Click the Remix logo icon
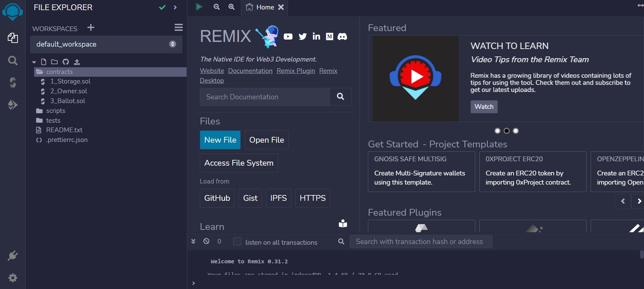The height and width of the screenshot is (289, 644). click(12, 12)
